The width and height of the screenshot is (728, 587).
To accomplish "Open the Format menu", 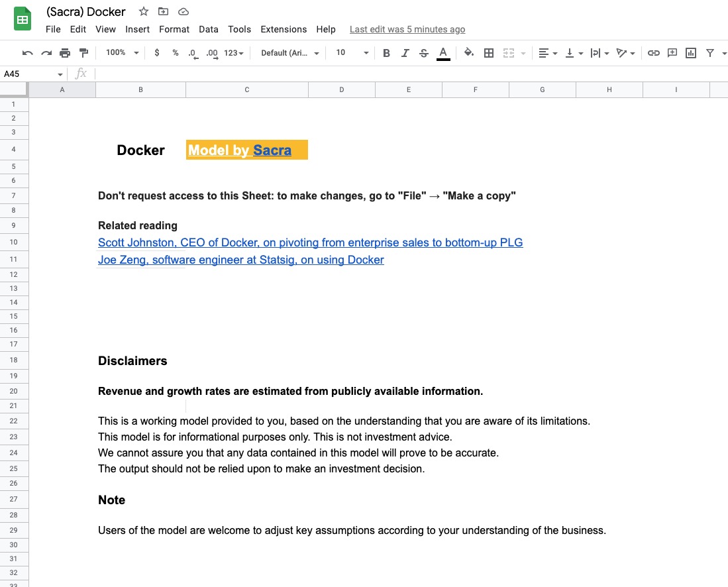I will pos(174,29).
